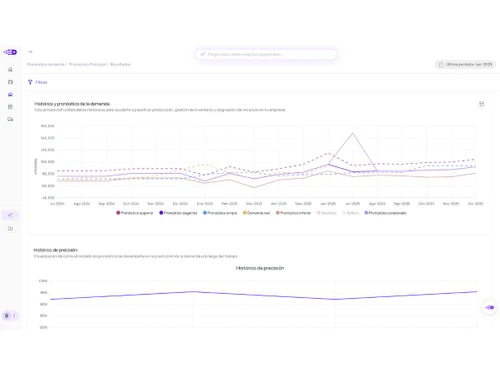This screenshot has width=500, height=375.
Task: Click the data export icon on demand chart
Action: click(x=481, y=104)
